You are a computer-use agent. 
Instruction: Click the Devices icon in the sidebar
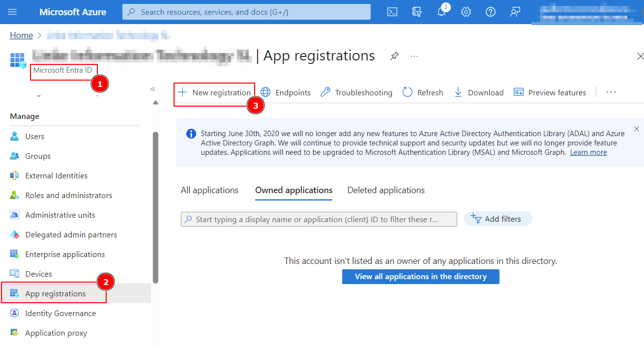(x=15, y=274)
